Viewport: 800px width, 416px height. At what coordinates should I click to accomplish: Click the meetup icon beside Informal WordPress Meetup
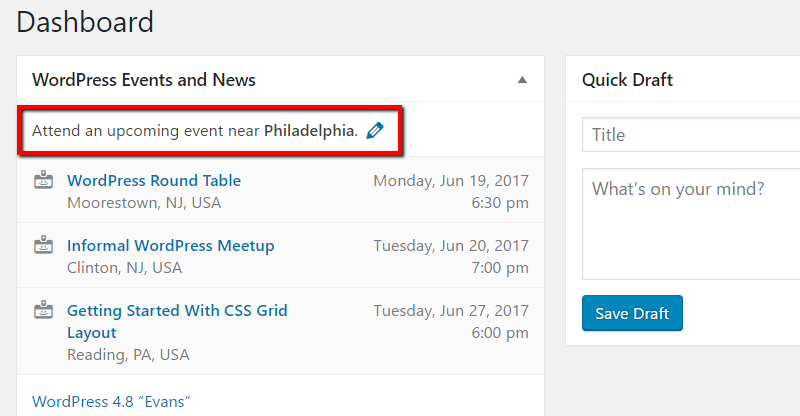pyautogui.click(x=43, y=244)
